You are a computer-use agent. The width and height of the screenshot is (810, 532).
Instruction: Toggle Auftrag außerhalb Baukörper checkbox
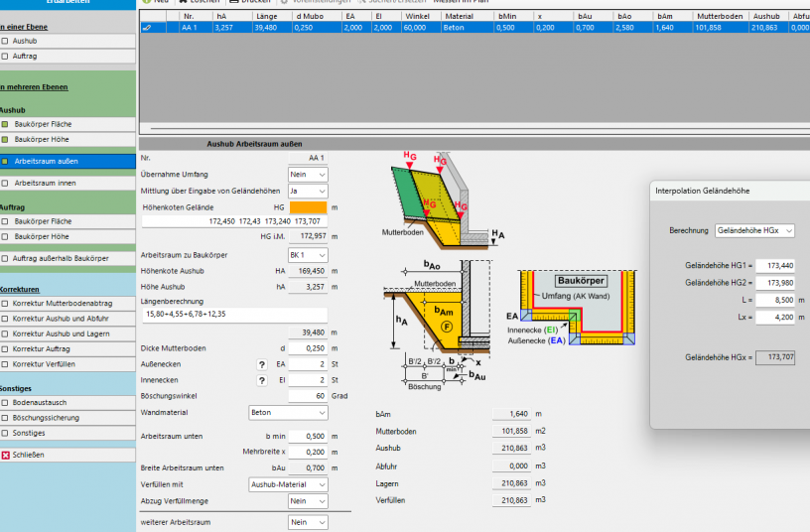(5, 258)
